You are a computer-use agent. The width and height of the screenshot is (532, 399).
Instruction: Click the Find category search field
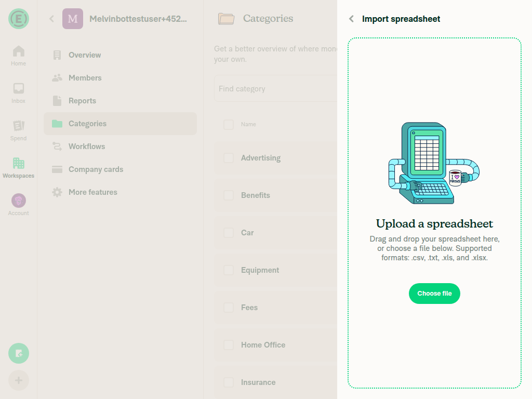(x=275, y=89)
